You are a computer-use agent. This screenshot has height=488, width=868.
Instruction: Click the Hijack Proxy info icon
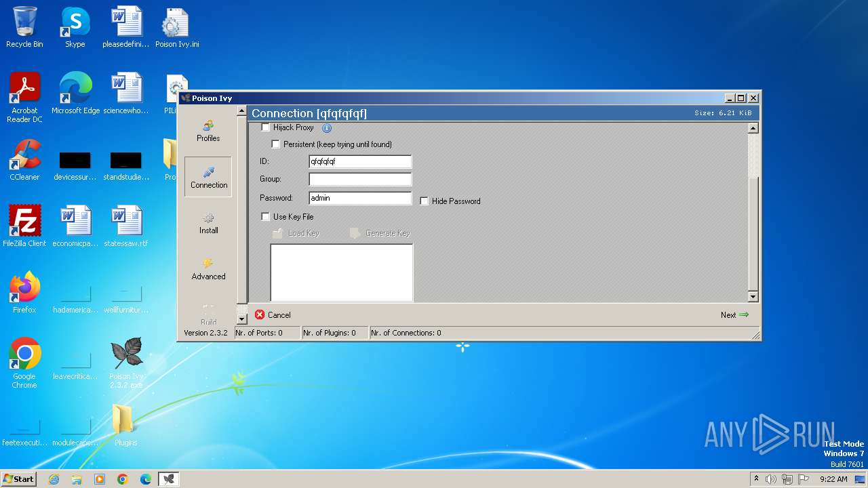tap(326, 127)
